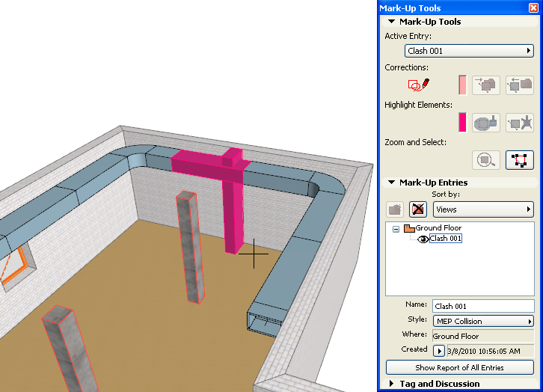Click the Where field showing Ground Floor

(483, 336)
